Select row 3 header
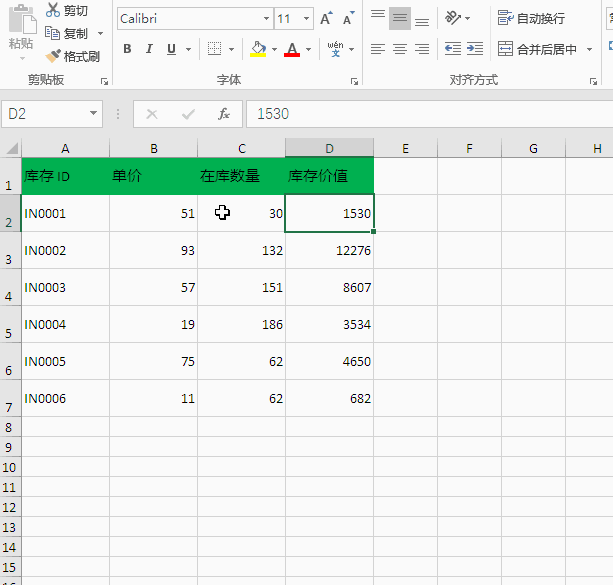 [10, 250]
